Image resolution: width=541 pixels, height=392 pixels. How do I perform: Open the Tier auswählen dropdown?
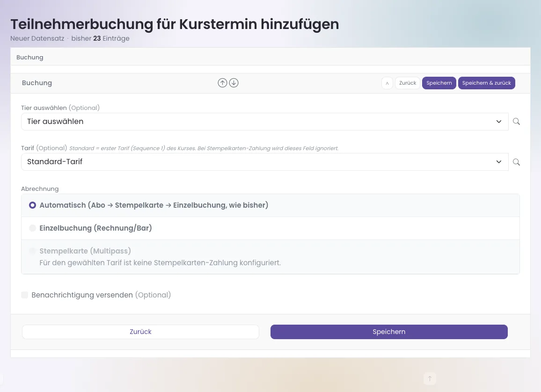[264, 122]
